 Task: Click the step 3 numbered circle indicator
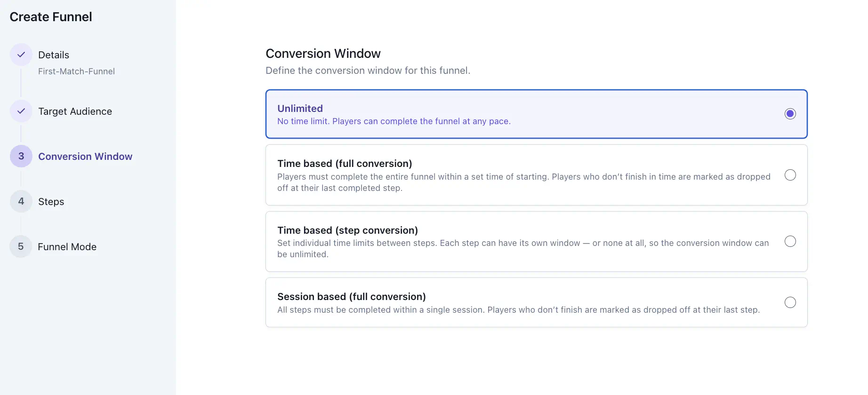click(x=21, y=156)
